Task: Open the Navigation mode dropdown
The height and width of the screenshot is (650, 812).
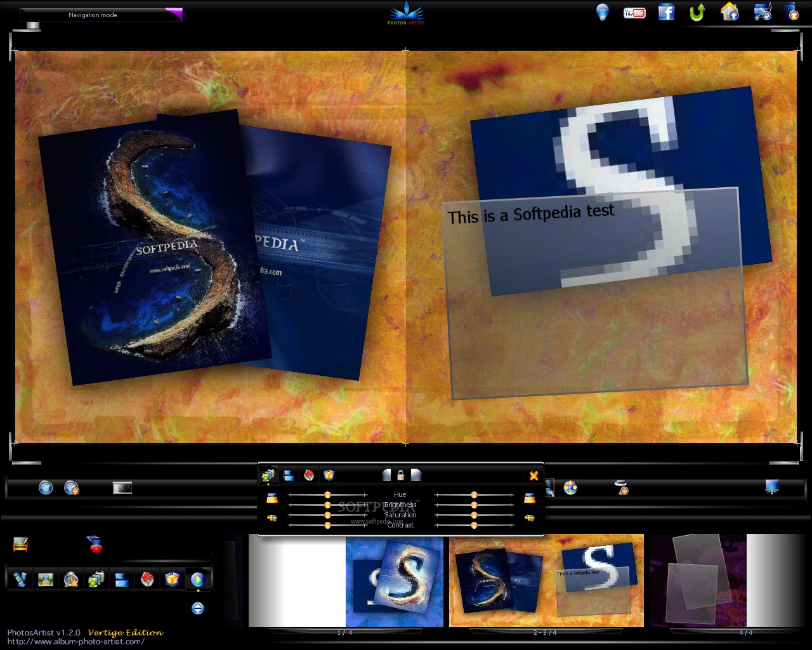Action: 101,15
